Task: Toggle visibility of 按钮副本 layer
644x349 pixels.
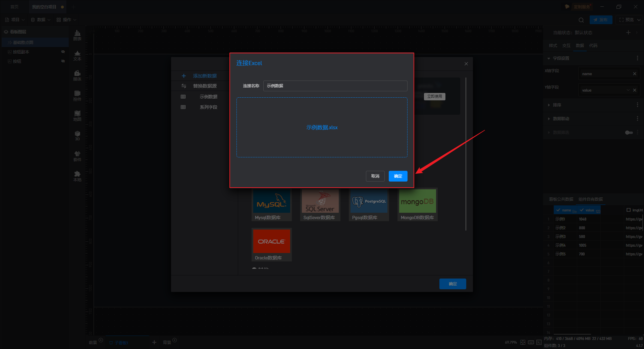Action: coord(63,52)
